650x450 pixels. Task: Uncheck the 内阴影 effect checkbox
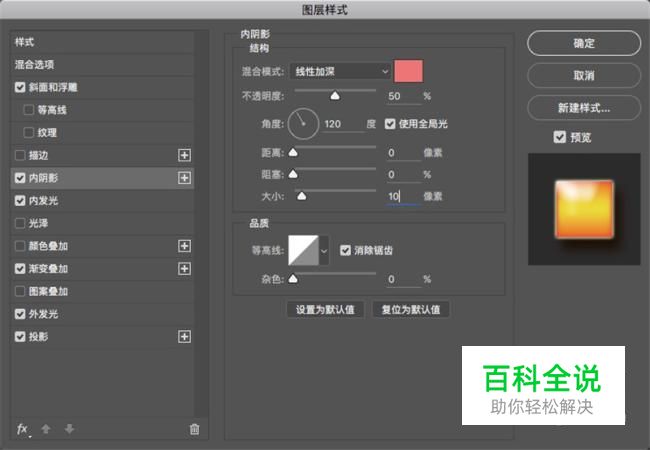pos(20,178)
